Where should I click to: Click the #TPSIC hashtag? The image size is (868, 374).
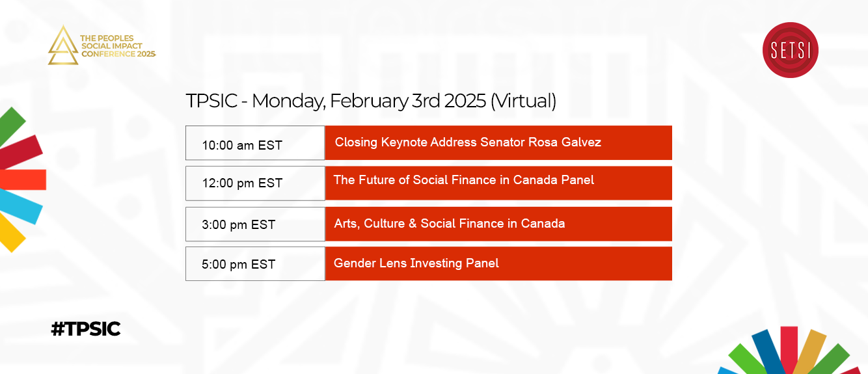click(x=86, y=329)
